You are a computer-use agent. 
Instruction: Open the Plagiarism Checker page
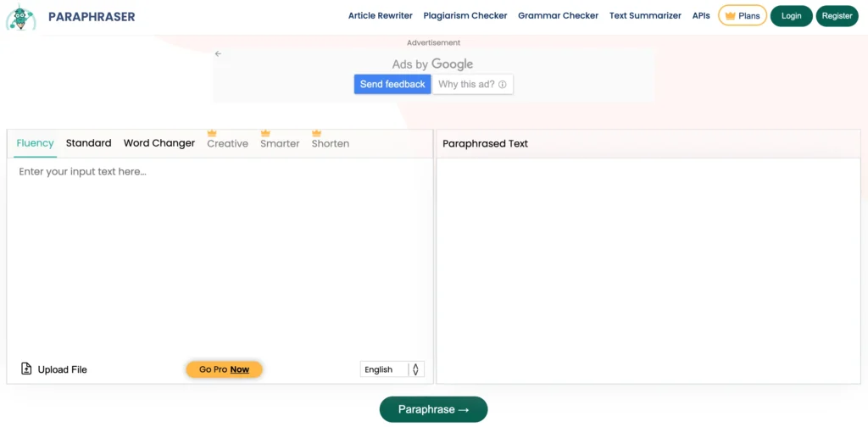(x=465, y=15)
